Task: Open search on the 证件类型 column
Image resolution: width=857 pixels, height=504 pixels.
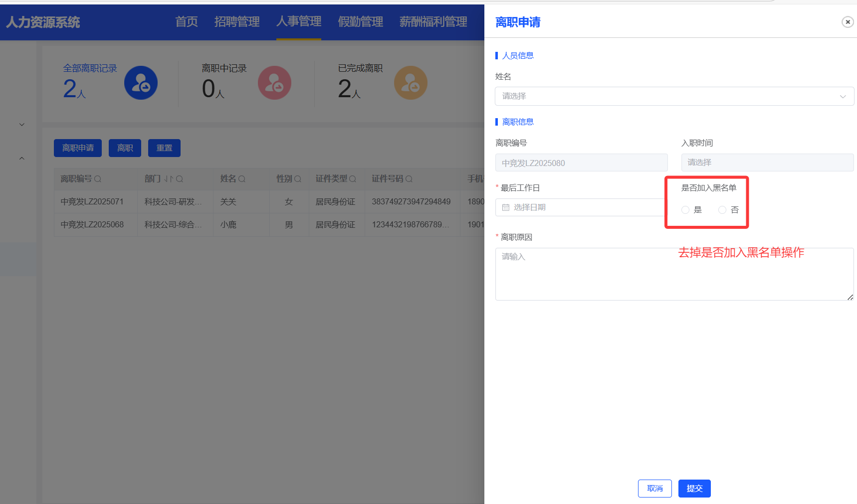Action: coord(353,179)
